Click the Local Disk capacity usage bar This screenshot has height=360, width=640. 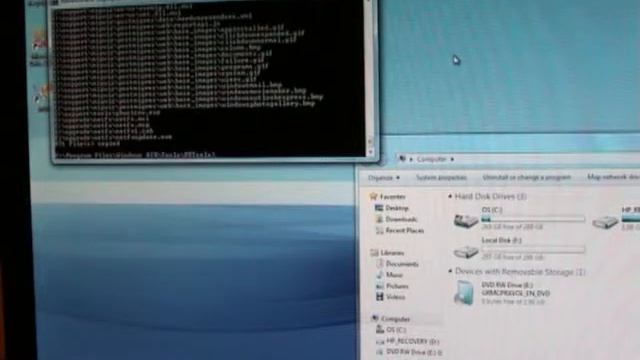[x=533, y=249]
